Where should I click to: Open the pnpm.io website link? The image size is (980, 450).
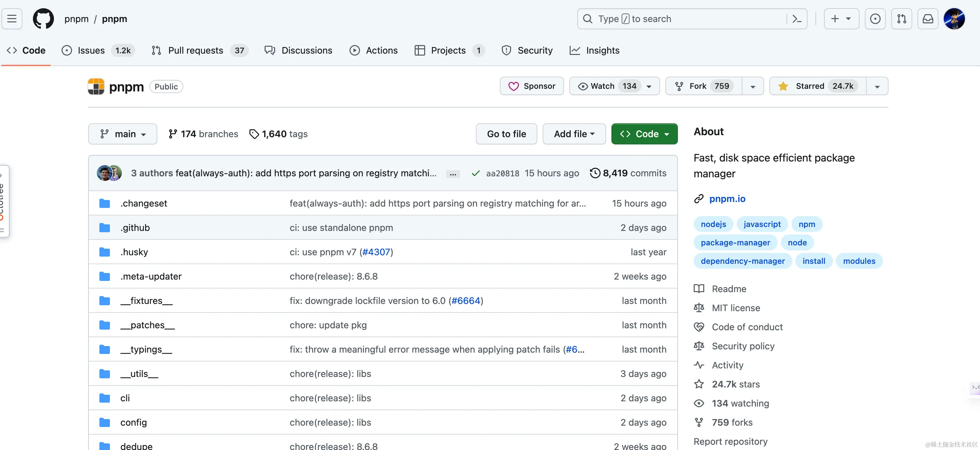(727, 199)
